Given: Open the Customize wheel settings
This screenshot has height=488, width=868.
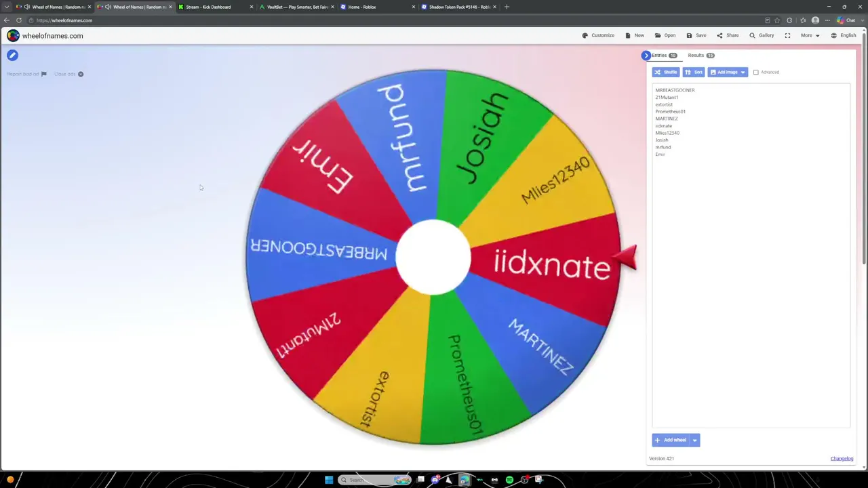Looking at the screenshot, I should [598, 36].
